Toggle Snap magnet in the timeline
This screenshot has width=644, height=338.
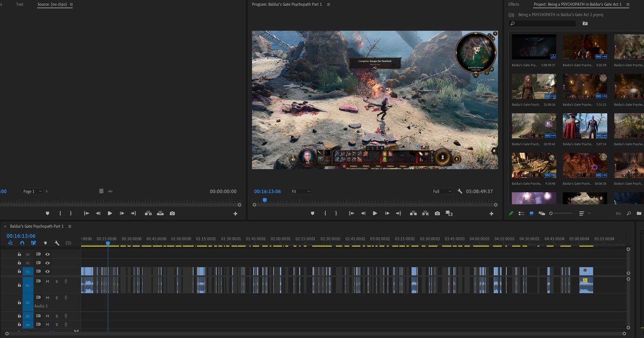pyautogui.click(x=22, y=243)
